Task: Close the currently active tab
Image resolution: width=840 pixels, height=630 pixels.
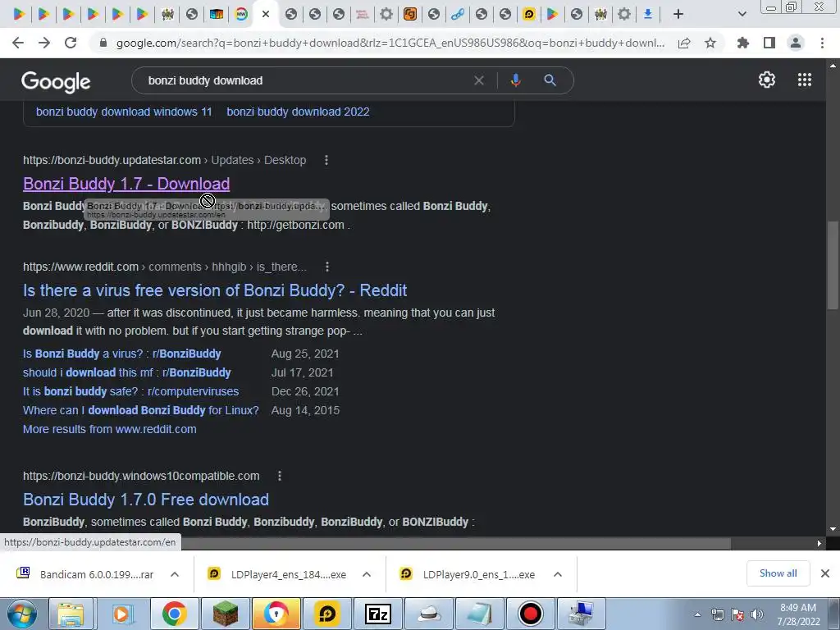Action: tap(266, 15)
